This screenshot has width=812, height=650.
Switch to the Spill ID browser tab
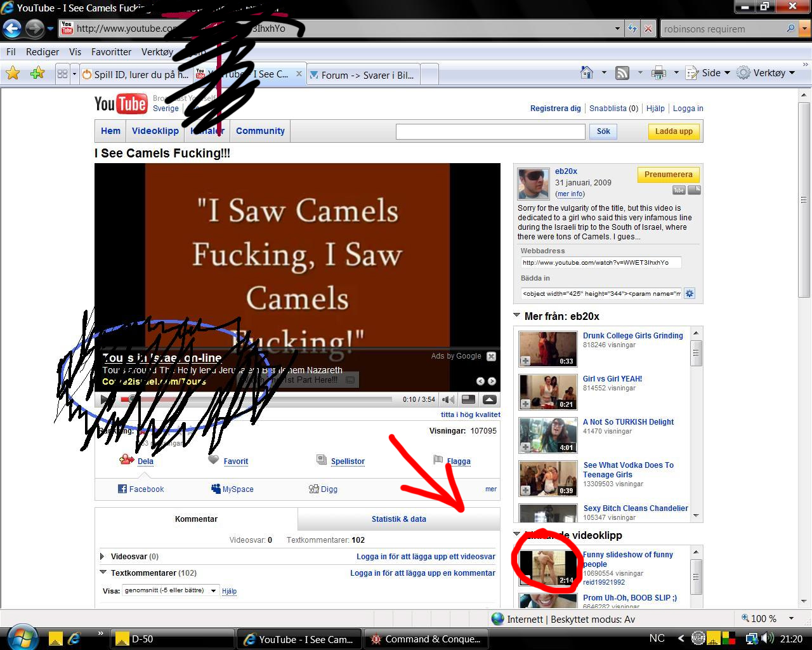pos(136,74)
